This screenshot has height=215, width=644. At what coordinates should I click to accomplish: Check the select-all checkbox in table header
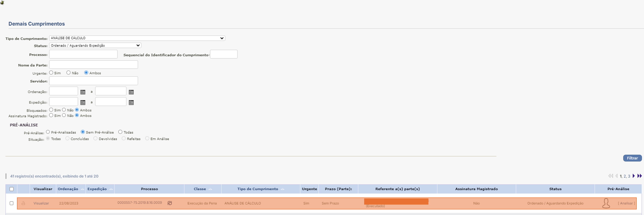coord(12,189)
